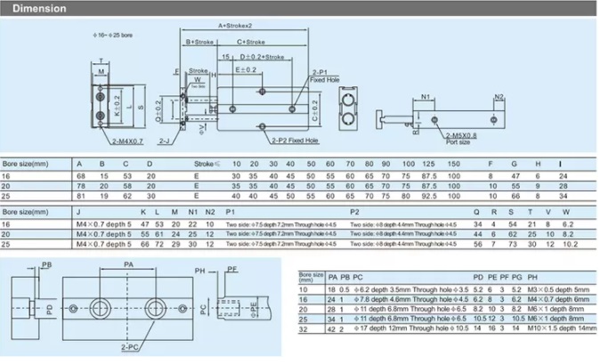Viewport: 600px width, 364px height.
Task: Click the 2-PC callout in bottom drawing
Action: pos(130,347)
